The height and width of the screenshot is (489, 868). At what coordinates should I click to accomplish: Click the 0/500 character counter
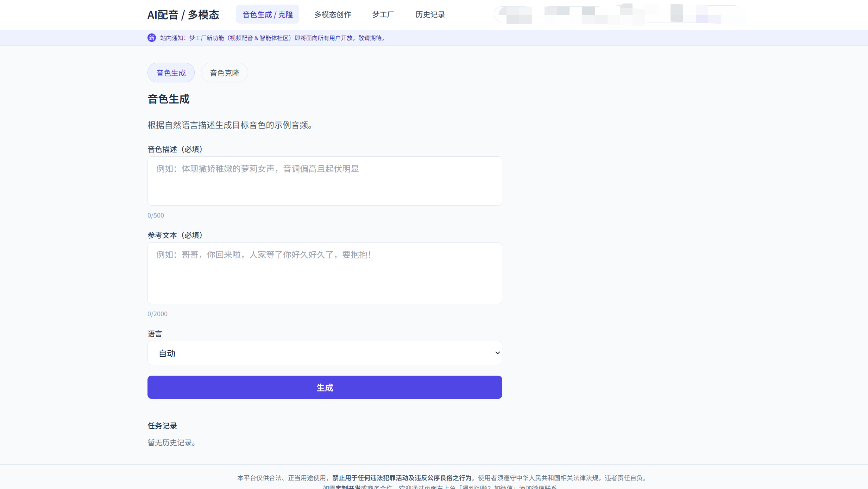(x=156, y=215)
